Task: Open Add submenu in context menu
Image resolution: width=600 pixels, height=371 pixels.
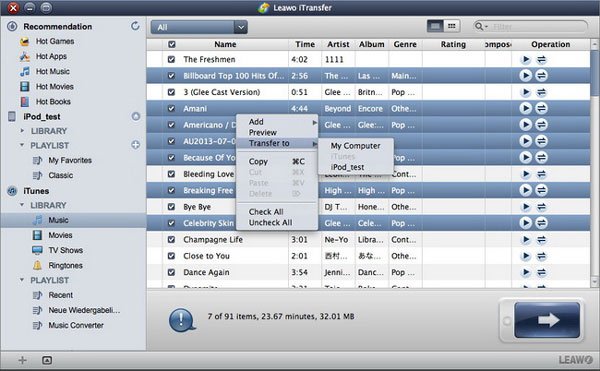Action: click(x=277, y=122)
